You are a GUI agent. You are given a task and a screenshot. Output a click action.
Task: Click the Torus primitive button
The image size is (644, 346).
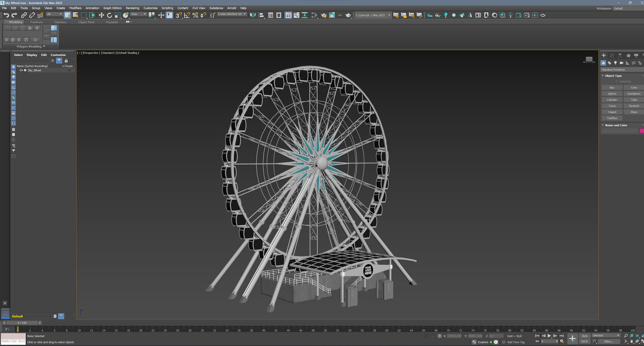[x=612, y=106]
